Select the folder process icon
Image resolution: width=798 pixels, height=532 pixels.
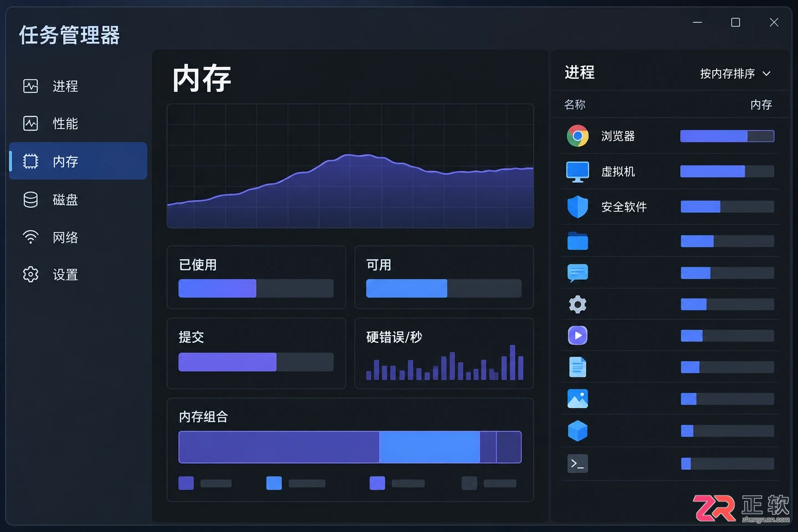(x=577, y=241)
